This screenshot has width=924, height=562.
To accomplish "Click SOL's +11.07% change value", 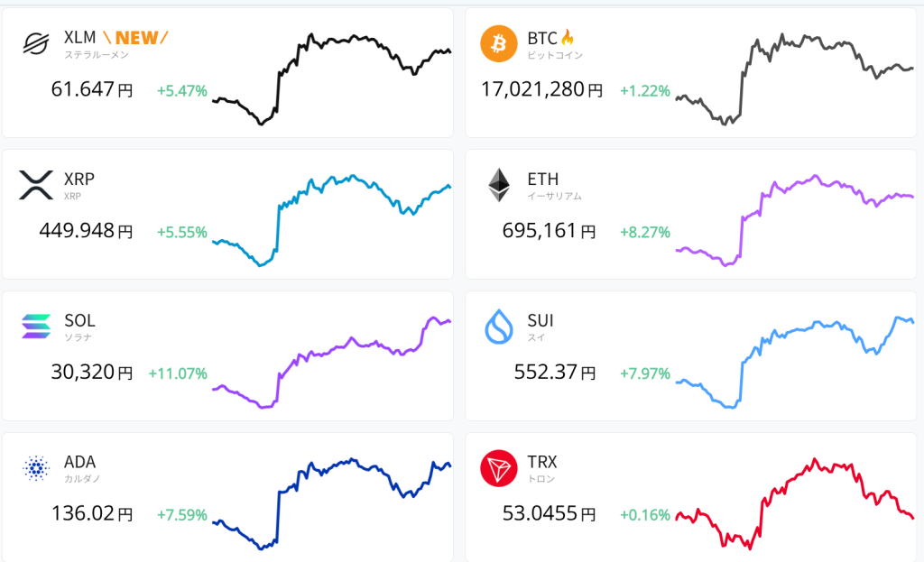I will click(178, 373).
